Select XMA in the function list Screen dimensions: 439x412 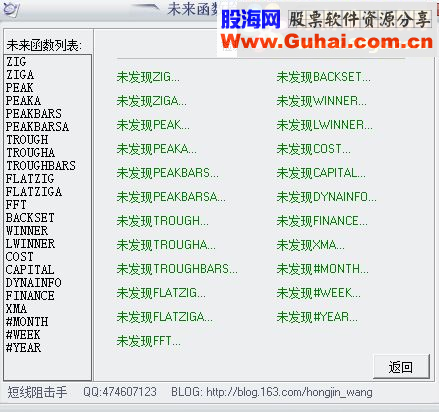(16, 309)
